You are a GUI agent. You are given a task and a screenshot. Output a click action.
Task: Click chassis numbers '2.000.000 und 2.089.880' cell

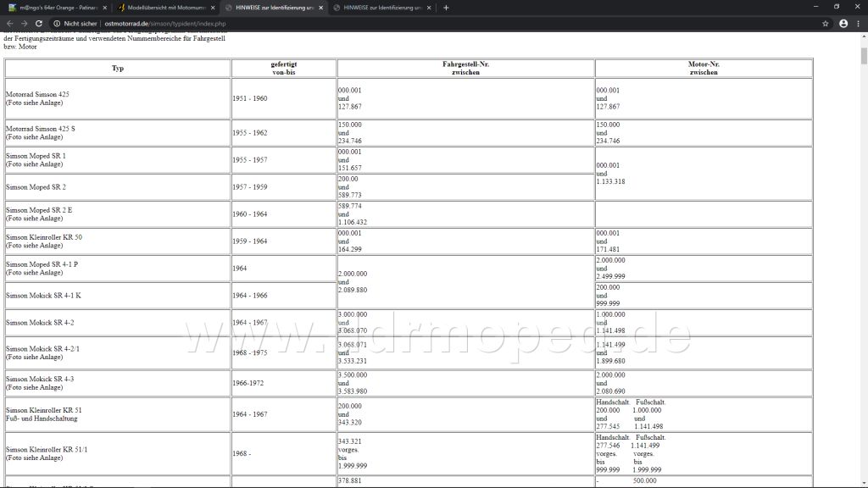[465, 281]
